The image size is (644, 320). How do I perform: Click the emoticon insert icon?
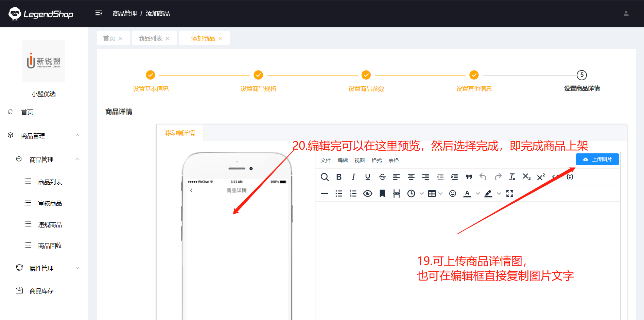tap(453, 193)
